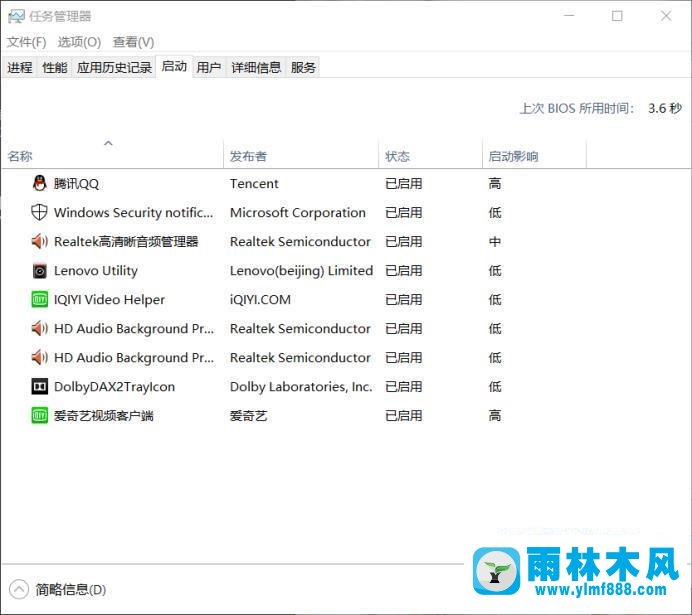Select the IQIYI Video Helper entry
This screenshot has width=692, height=615.
coord(346,300)
